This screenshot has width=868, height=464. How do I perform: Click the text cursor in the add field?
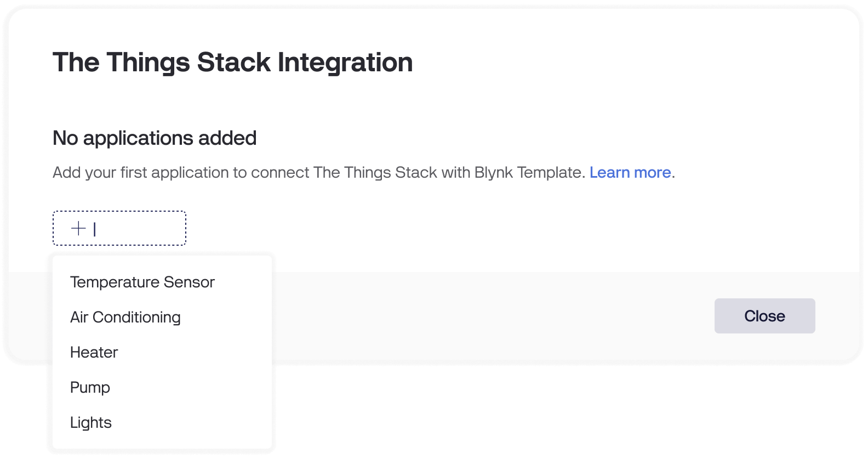click(94, 228)
